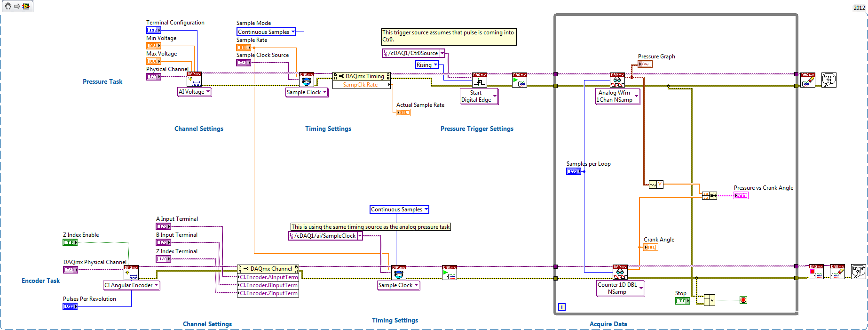
Task: Click the encoder task error handler icon
Action: click(x=859, y=272)
